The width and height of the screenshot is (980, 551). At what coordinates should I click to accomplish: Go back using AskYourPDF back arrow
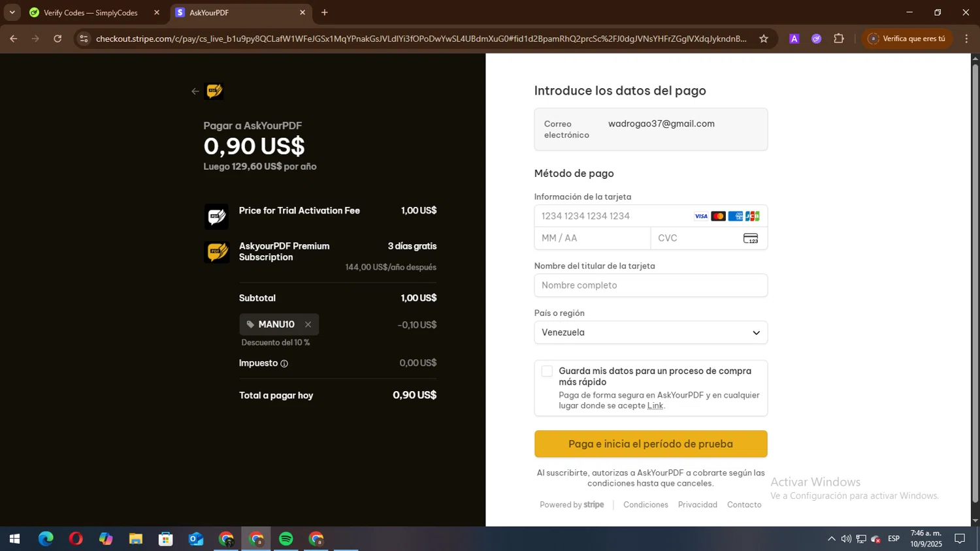point(195,91)
